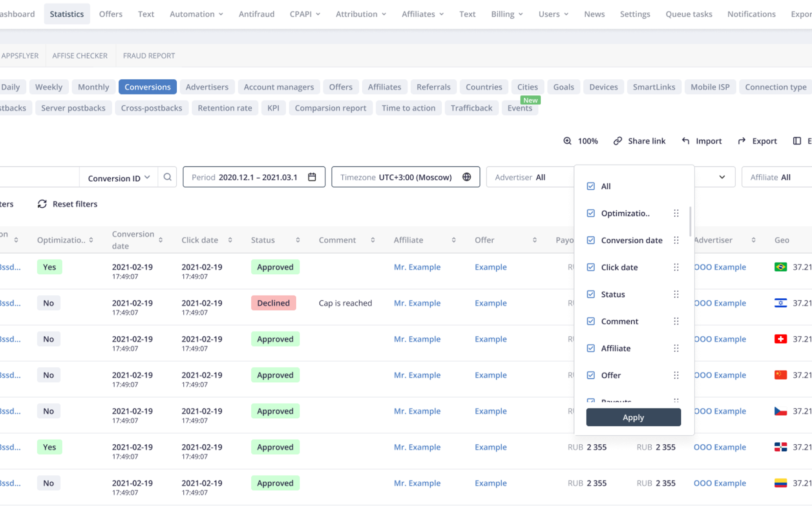The image size is (812, 508).
Task: Expand the Automation menu
Action: (196, 14)
